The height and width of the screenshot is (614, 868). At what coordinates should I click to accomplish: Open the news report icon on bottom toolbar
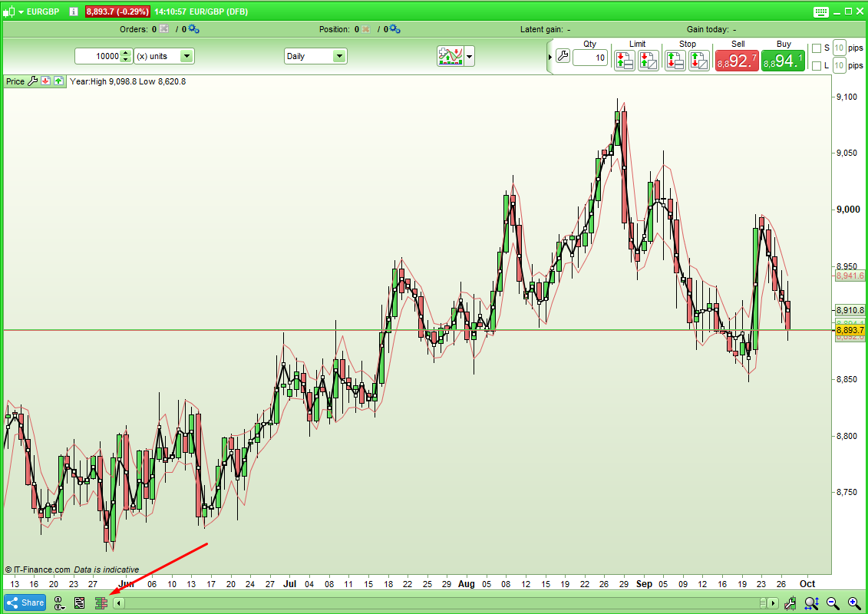pyautogui.click(x=80, y=603)
